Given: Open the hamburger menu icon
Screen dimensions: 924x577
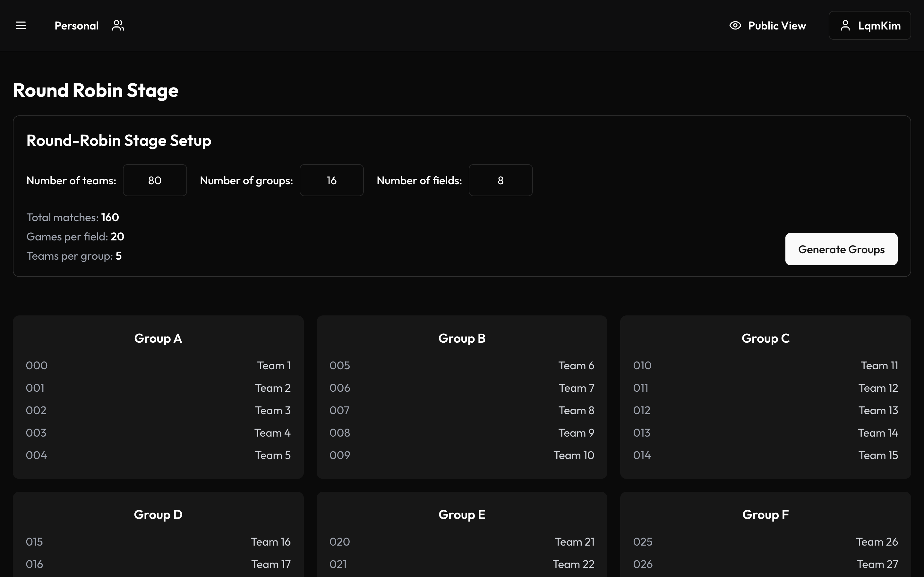Looking at the screenshot, I should pyautogui.click(x=21, y=26).
